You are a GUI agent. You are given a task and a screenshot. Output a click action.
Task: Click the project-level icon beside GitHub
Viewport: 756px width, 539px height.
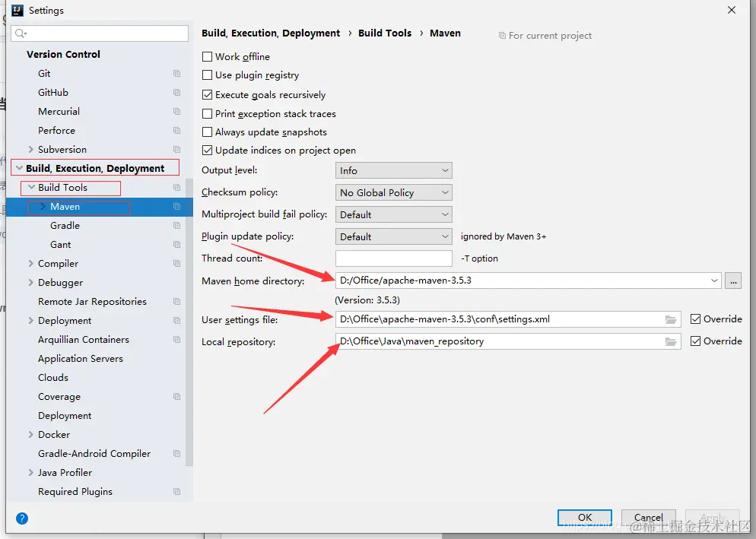176,92
